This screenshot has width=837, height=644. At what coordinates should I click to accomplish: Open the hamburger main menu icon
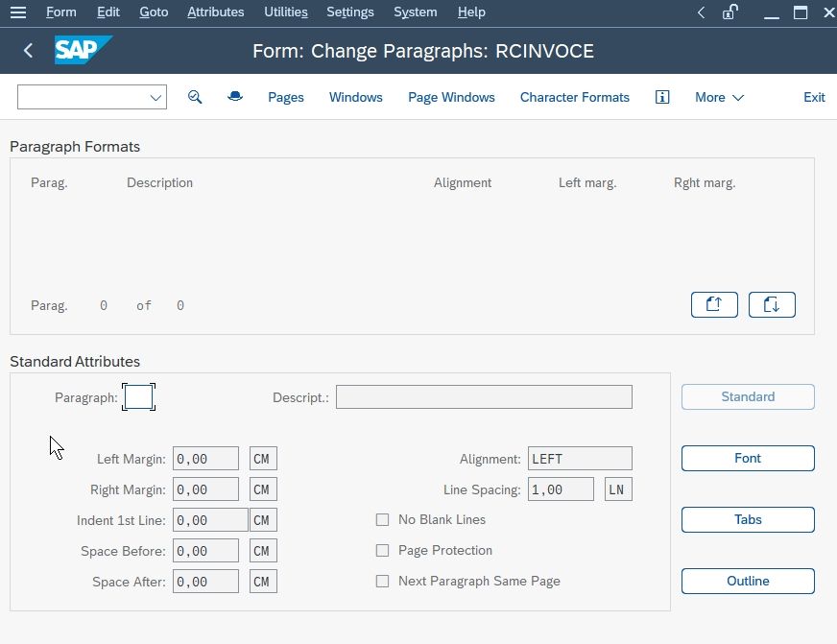pyautogui.click(x=18, y=12)
